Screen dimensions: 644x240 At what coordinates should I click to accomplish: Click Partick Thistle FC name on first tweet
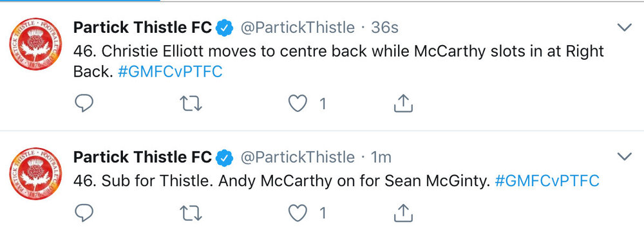tap(142, 28)
